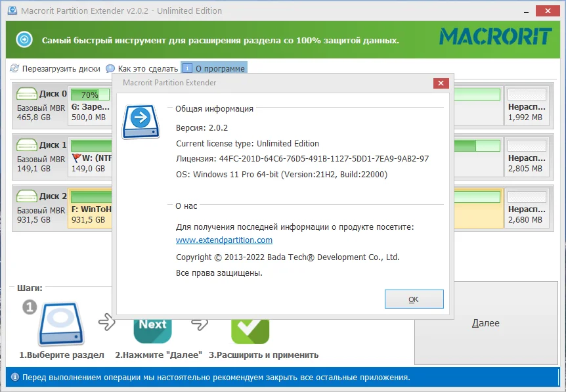The image size is (566, 392).
Task: Select unallocated 2,805 MB block on Диск 1
Action: [527, 157]
